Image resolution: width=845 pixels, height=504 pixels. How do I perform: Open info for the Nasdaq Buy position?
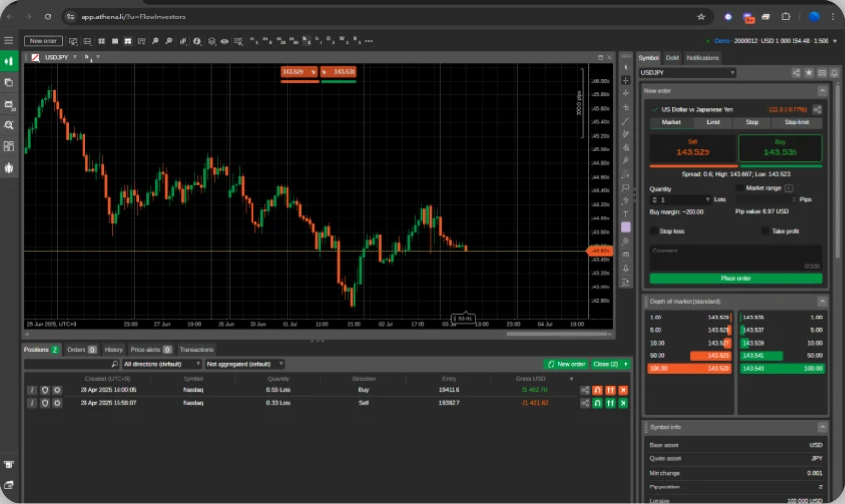31,389
